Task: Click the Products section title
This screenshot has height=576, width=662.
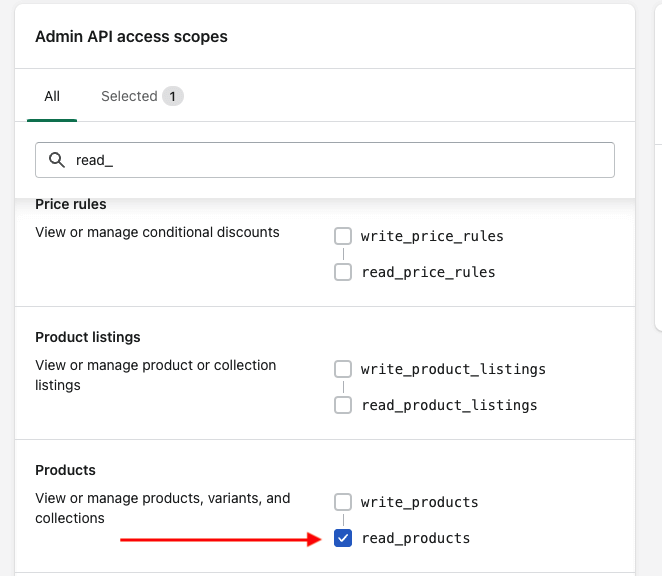Action: [65, 470]
